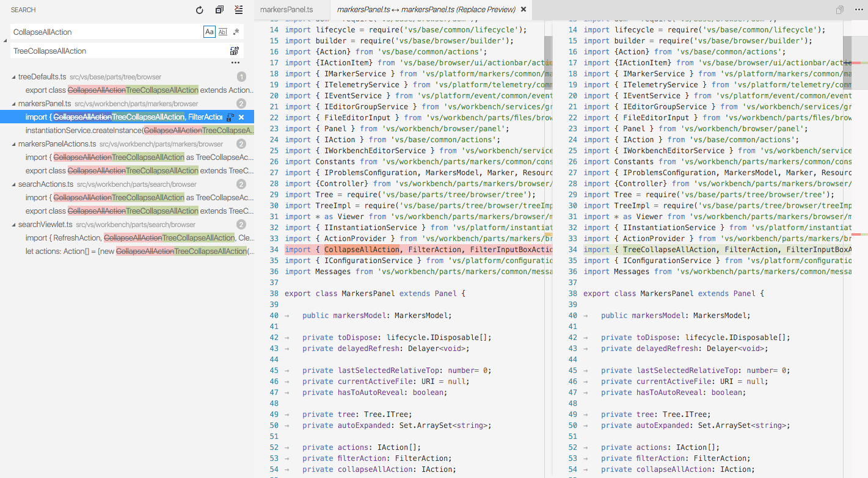Collapse all search results

(219, 10)
